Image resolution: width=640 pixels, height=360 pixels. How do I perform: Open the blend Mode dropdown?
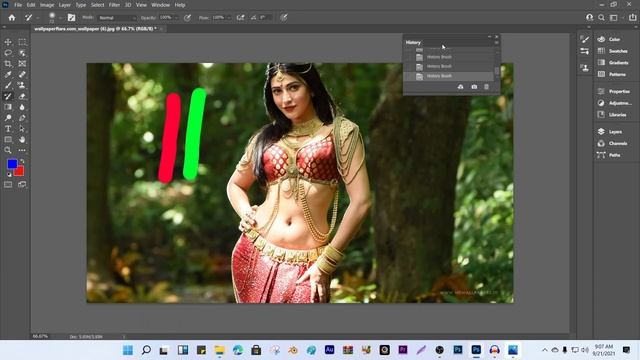click(118, 18)
